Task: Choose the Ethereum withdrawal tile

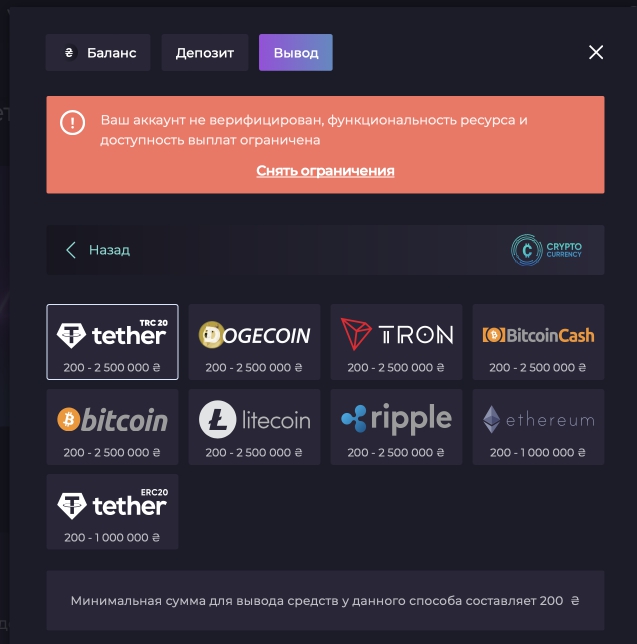Action: coord(538,427)
